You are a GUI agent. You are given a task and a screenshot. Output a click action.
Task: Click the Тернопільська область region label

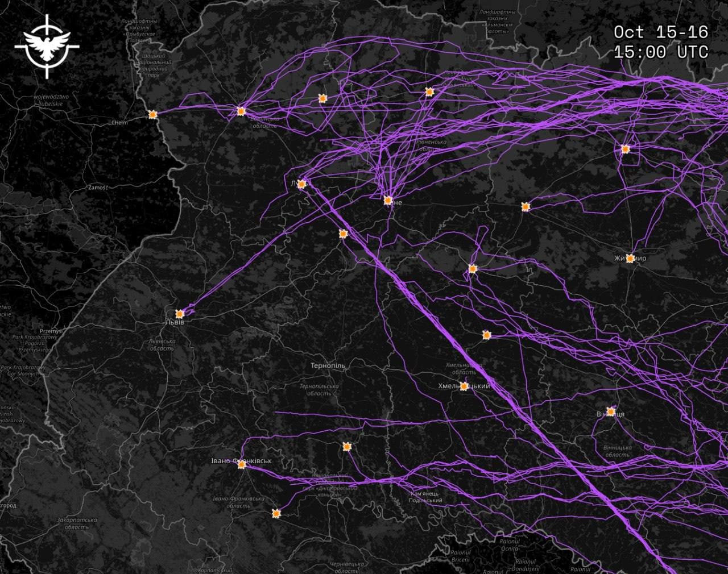click(318, 389)
